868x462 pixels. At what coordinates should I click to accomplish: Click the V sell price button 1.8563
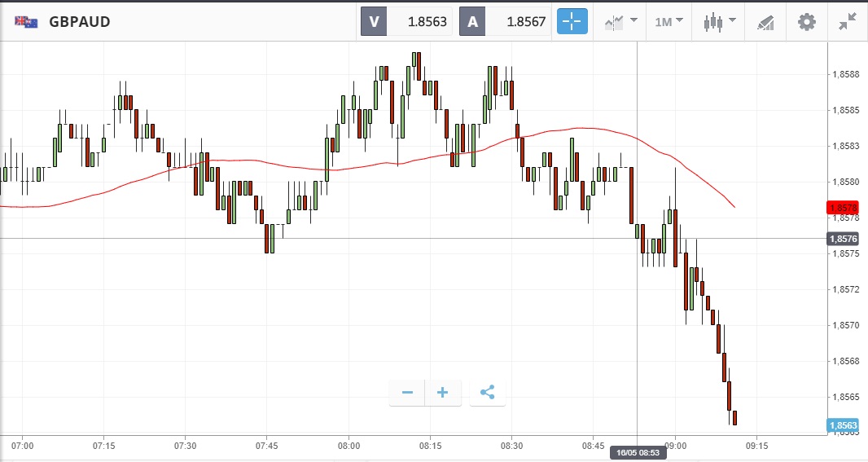pyautogui.click(x=406, y=22)
